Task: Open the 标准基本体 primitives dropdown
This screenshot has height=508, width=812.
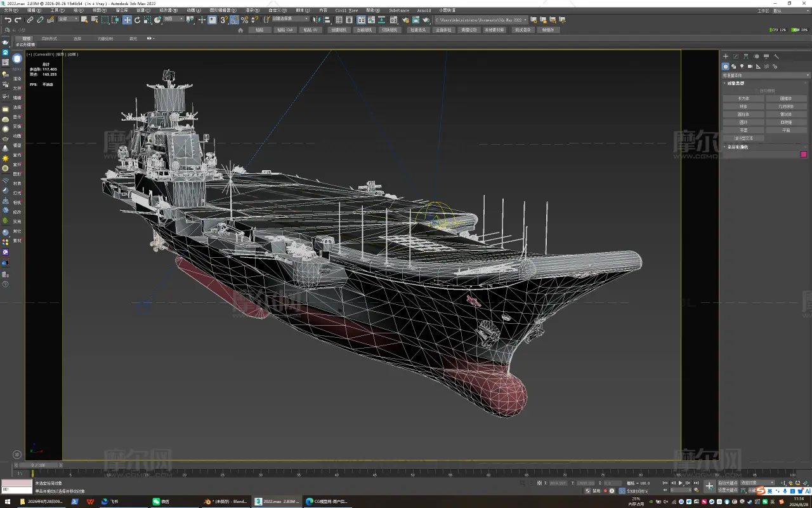Action: 766,75
